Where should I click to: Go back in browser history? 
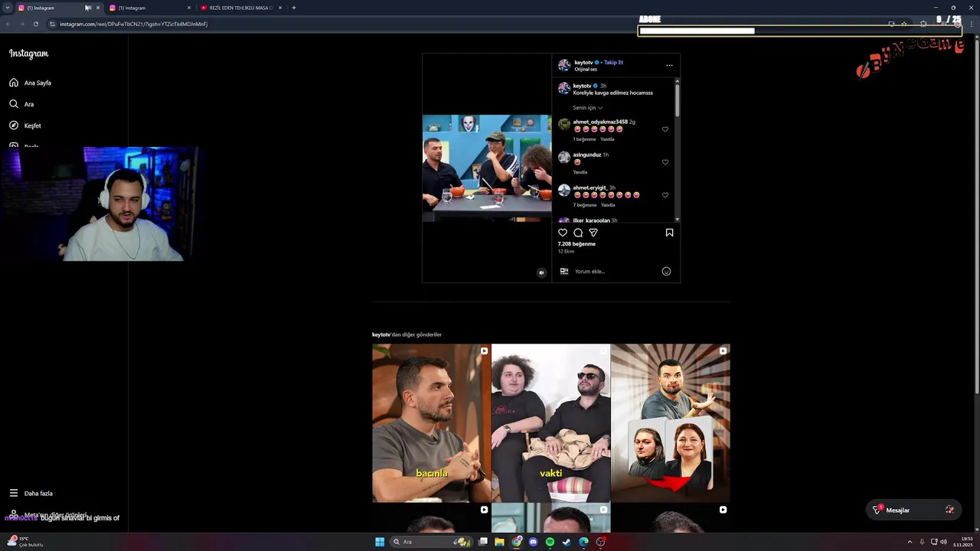(x=8, y=24)
